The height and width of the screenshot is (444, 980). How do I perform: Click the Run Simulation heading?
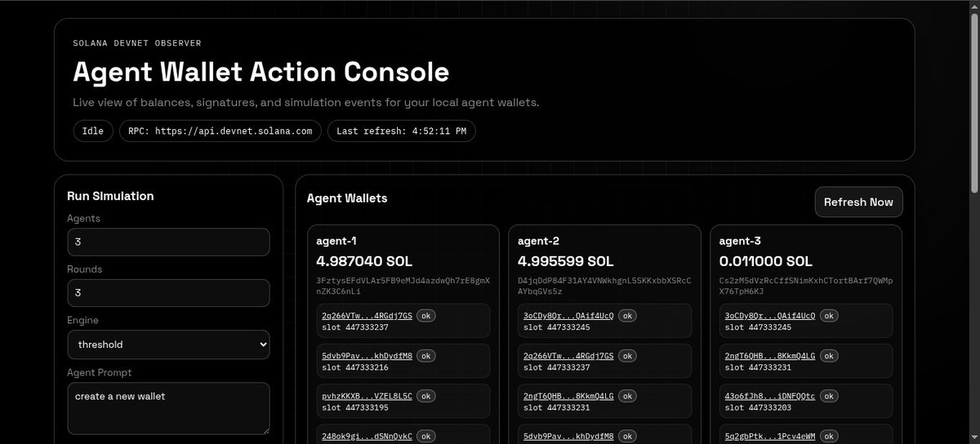coord(110,196)
